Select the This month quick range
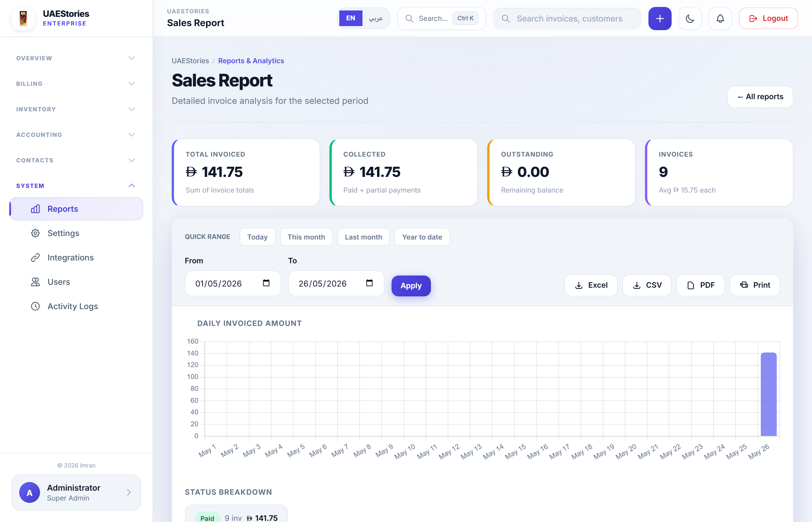The image size is (812, 522). coord(306,237)
